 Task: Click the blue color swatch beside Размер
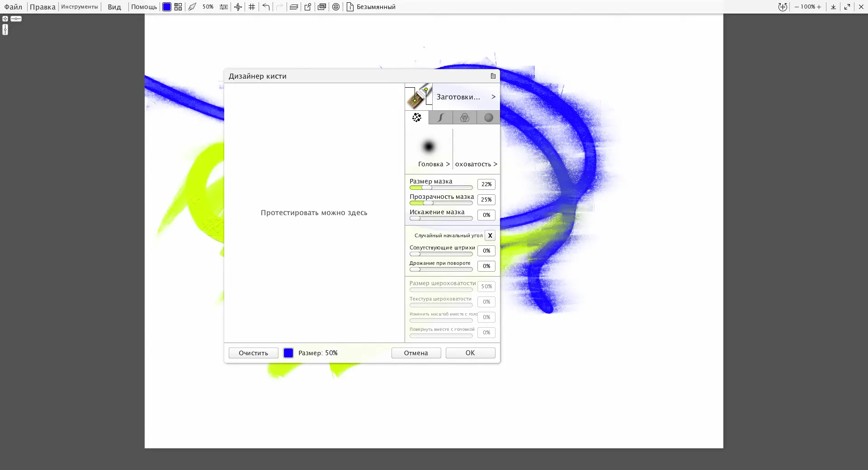(x=288, y=353)
